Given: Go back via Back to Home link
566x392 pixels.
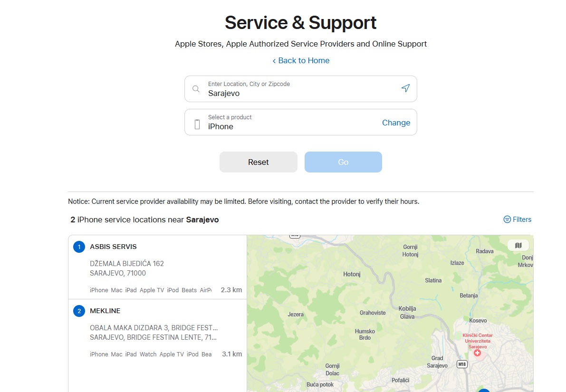Looking at the screenshot, I should pyautogui.click(x=301, y=61).
